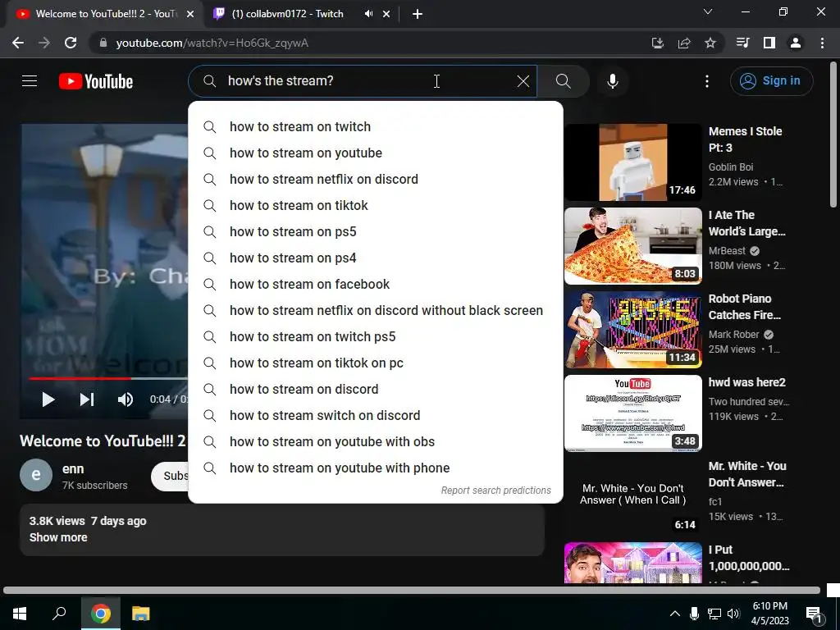840x630 pixels.
Task: Click the install/download page icon in address bar
Action: coord(658,43)
